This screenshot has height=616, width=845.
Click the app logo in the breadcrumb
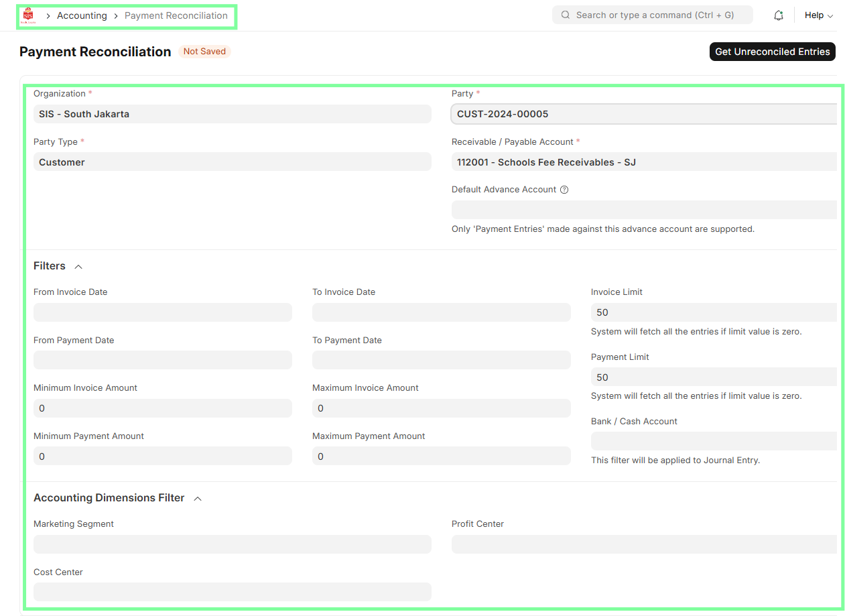pos(28,15)
